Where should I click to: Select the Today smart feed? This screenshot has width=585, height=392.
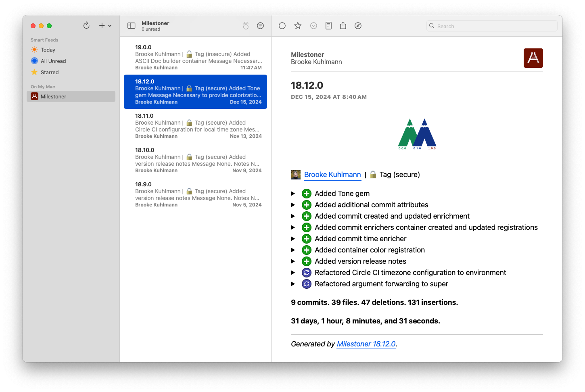[71, 50]
